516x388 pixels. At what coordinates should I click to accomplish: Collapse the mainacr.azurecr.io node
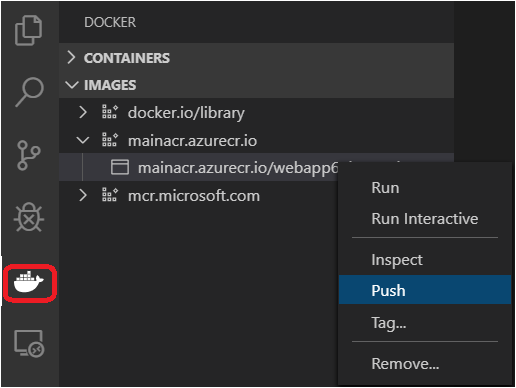click(83, 140)
